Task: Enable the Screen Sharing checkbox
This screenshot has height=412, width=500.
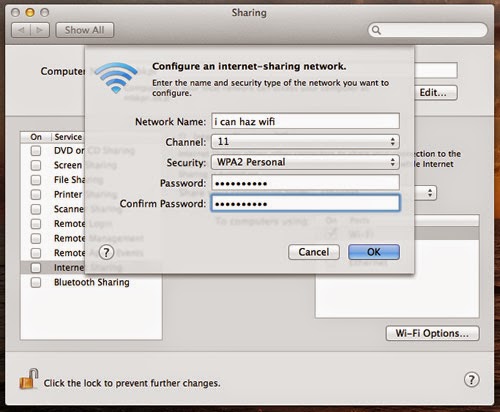Action: tap(36, 165)
